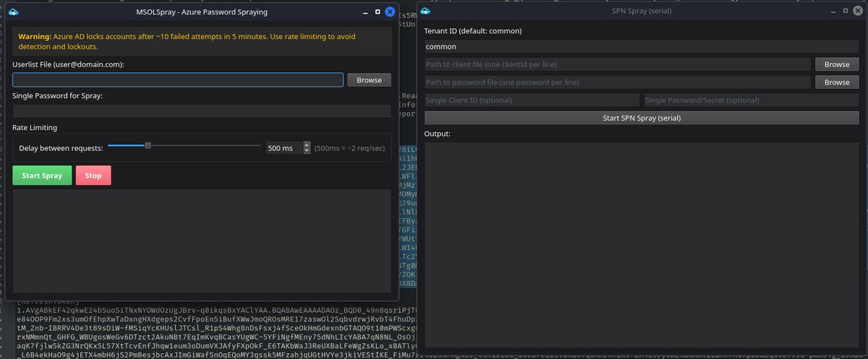Click Start SPN Spray (serial) button

click(x=642, y=118)
